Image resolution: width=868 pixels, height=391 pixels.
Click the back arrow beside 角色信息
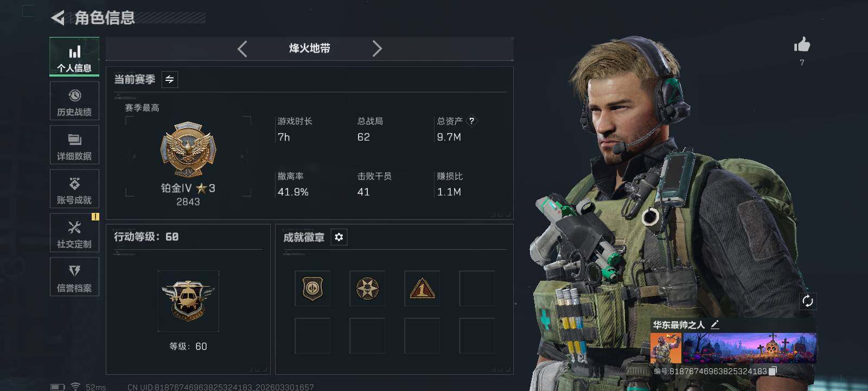[x=58, y=18]
